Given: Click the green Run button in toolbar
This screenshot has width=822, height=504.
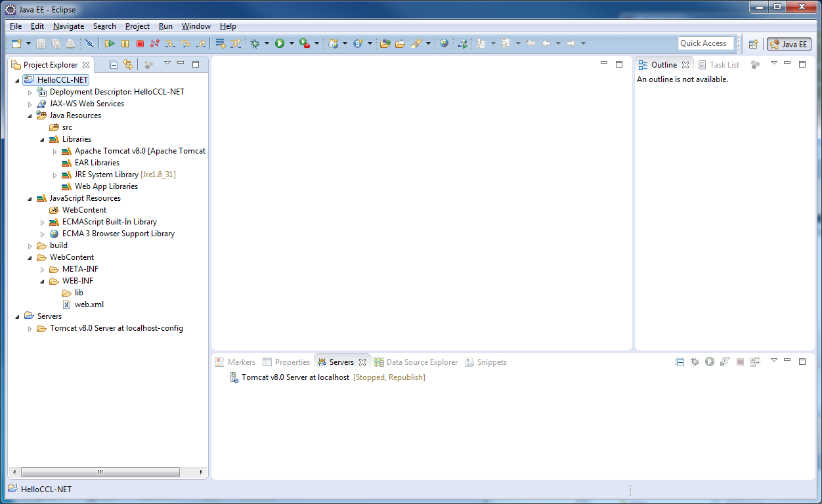Looking at the screenshot, I should coord(280,43).
